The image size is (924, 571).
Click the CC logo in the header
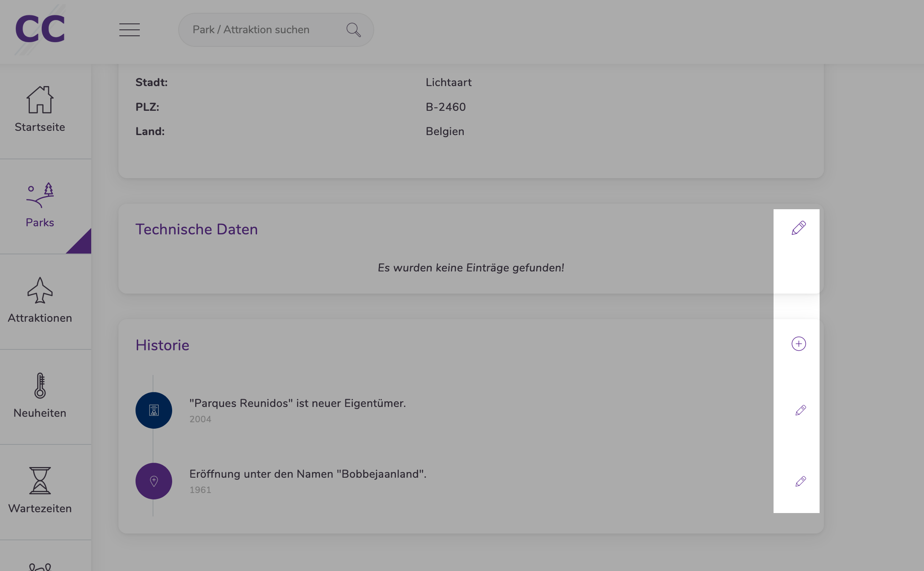(x=40, y=29)
